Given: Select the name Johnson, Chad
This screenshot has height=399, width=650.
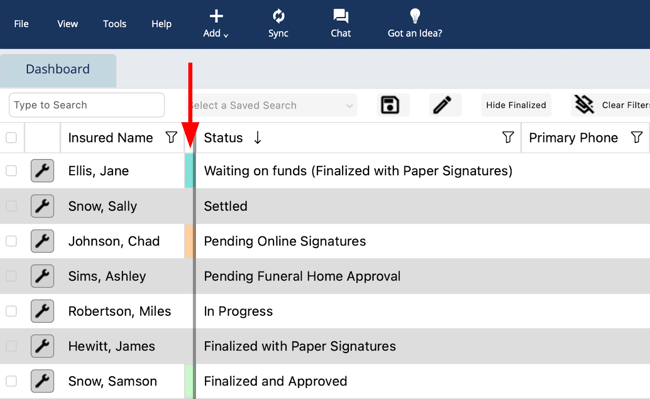Looking at the screenshot, I should 114,241.
